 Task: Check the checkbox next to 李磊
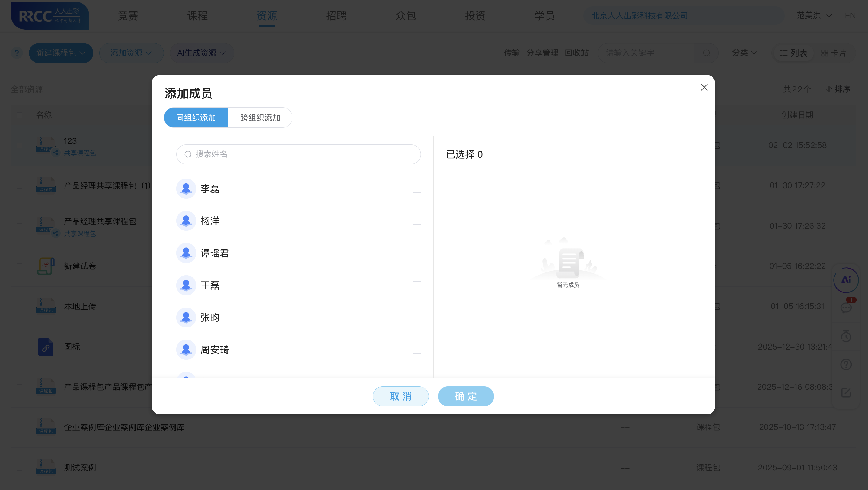click(417, 189)
